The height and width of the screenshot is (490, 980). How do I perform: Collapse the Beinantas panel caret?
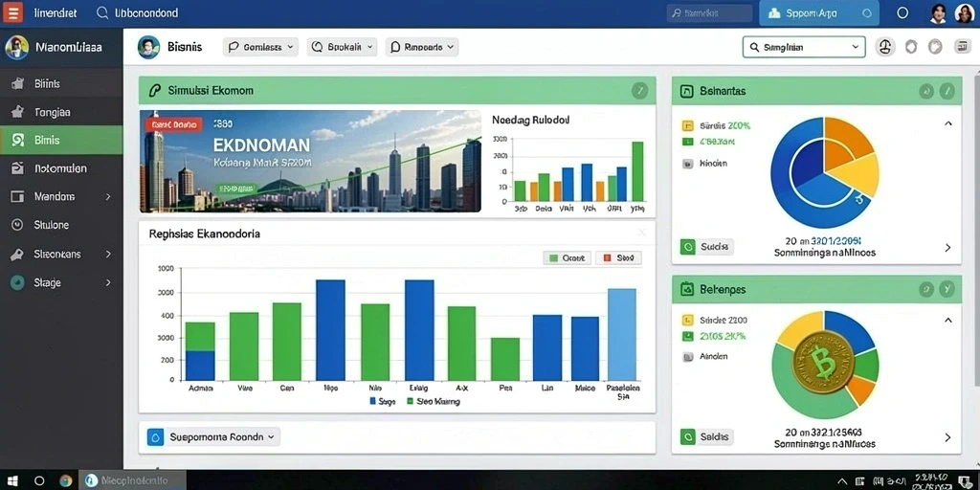[x=948, y=123]
